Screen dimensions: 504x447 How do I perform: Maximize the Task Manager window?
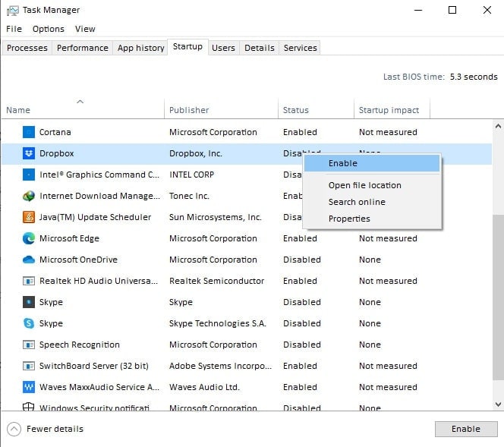[452, 11]
